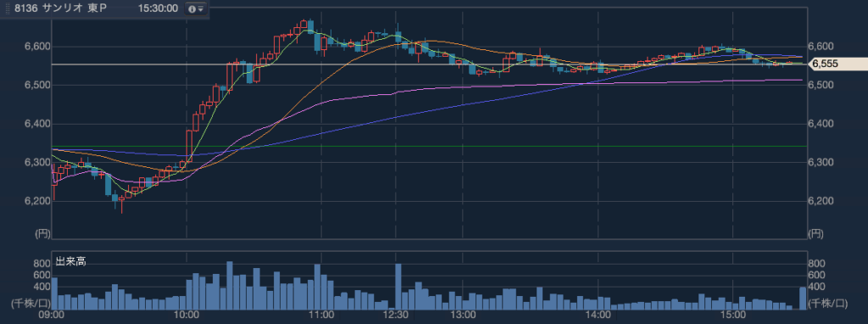
Task: Click the left-axis 400 volume label
Action: pos(42,287)
